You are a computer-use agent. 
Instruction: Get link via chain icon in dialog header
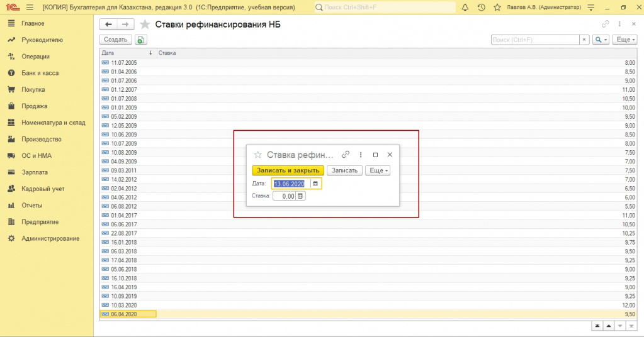pyautogui.click(x=345, y=155)
